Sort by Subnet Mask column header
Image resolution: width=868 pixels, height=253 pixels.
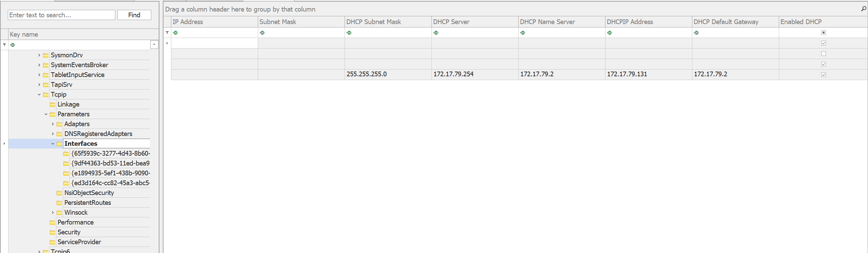(301, 22)
